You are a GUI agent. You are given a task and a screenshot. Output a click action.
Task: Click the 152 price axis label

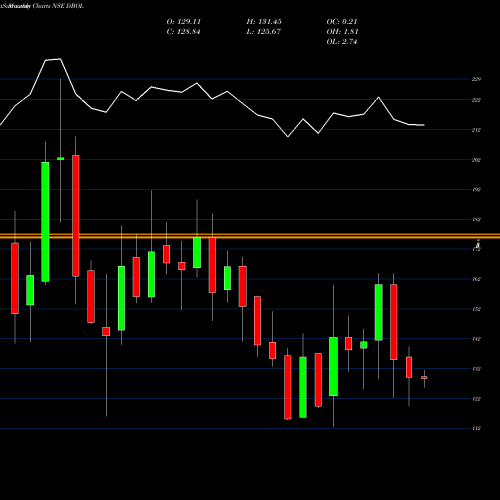tap(476, 309)
